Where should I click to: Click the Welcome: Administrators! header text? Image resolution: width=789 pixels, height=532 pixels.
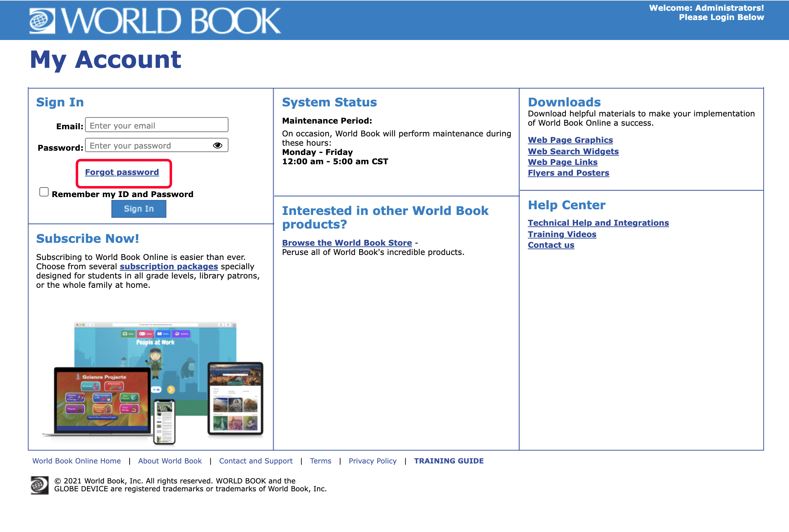point(707,8)
